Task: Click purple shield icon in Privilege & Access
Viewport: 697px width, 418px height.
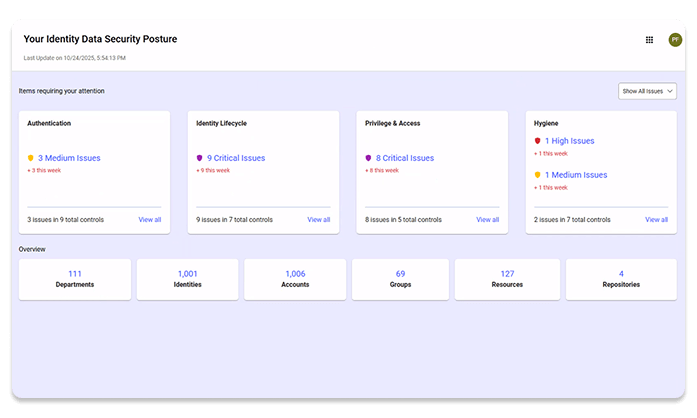Action: (x=369, y=158)
